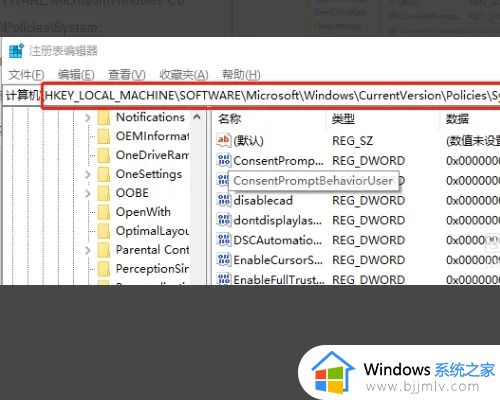
Task: Select the ConsentPromptBehaviorUser value name
Action: pos(313,181)
